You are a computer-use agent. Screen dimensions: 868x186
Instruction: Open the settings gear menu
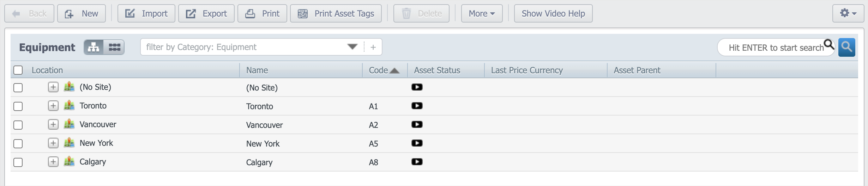coord(848,13)
